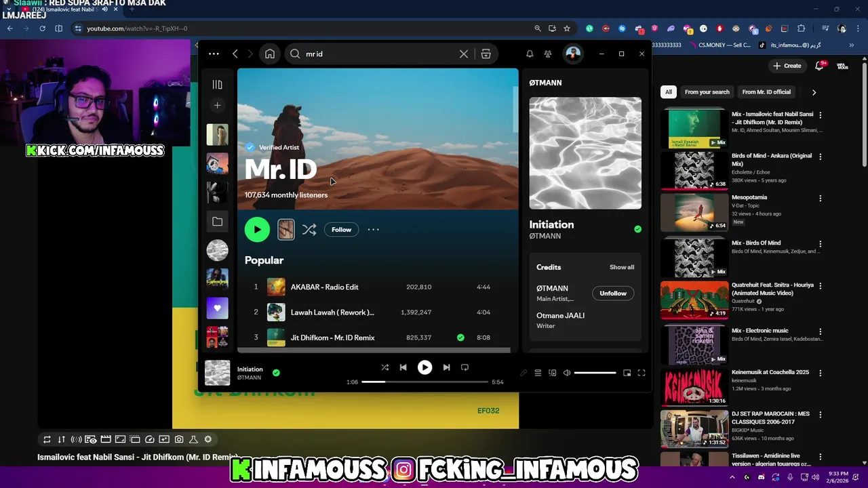Open options menu for Mesopotamia video
Viewport: 868px width, 488px height.
820,199
